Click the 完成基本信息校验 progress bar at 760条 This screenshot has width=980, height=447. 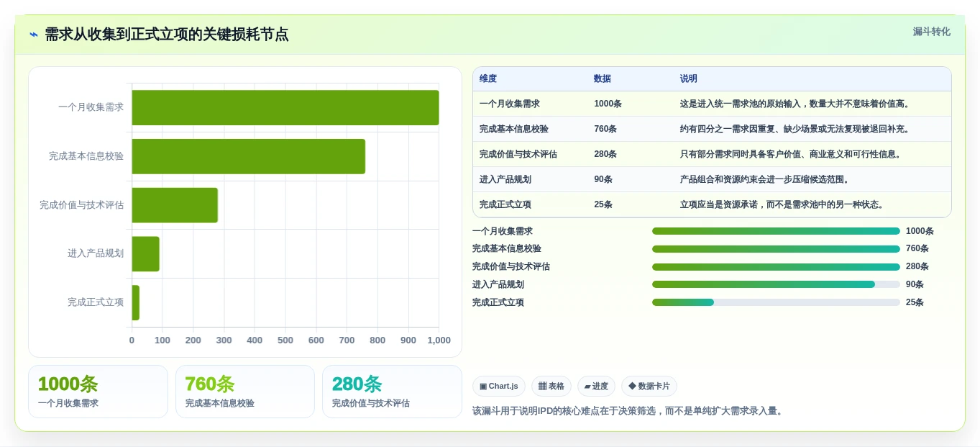coord(776,248)
